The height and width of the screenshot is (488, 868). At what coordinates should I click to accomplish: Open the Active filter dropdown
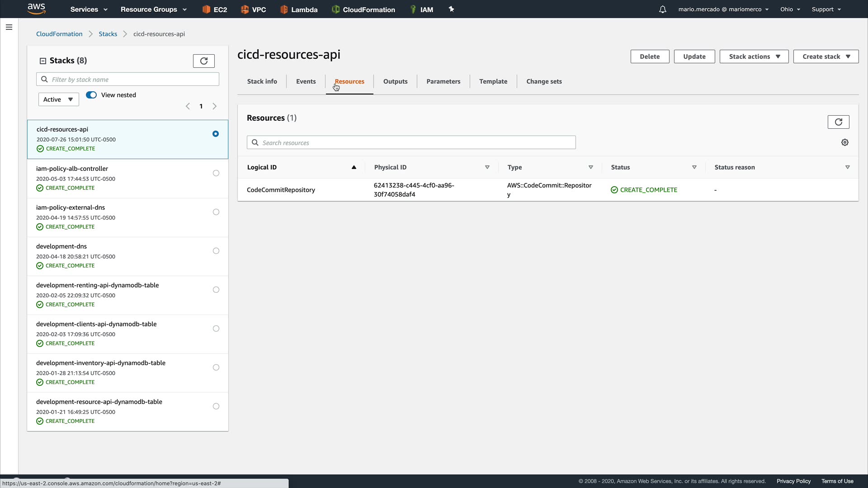[58, 99]
